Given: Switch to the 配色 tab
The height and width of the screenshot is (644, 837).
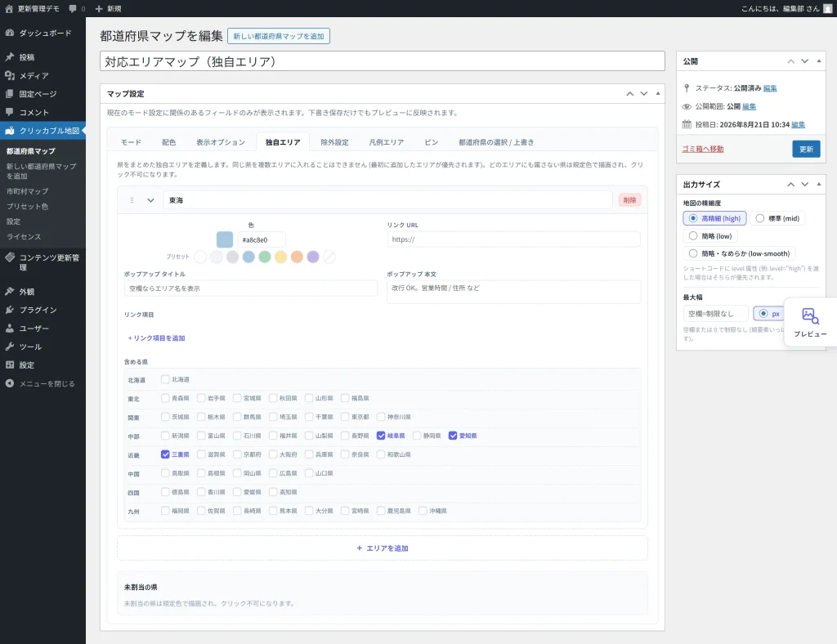Looking at the screenshot, I should coord(168,142).
